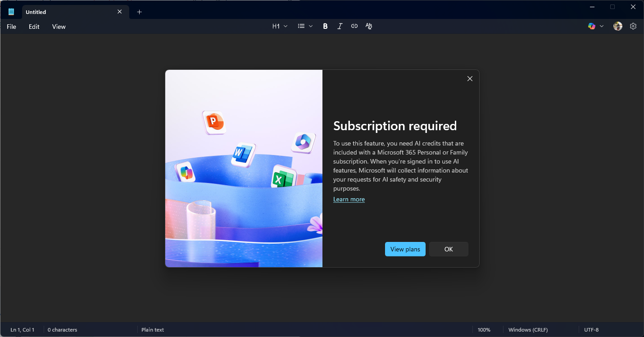This screenshot has width=644, height=337.
Task: Expand the list style dropdown
Action: (x=305, y=26)
